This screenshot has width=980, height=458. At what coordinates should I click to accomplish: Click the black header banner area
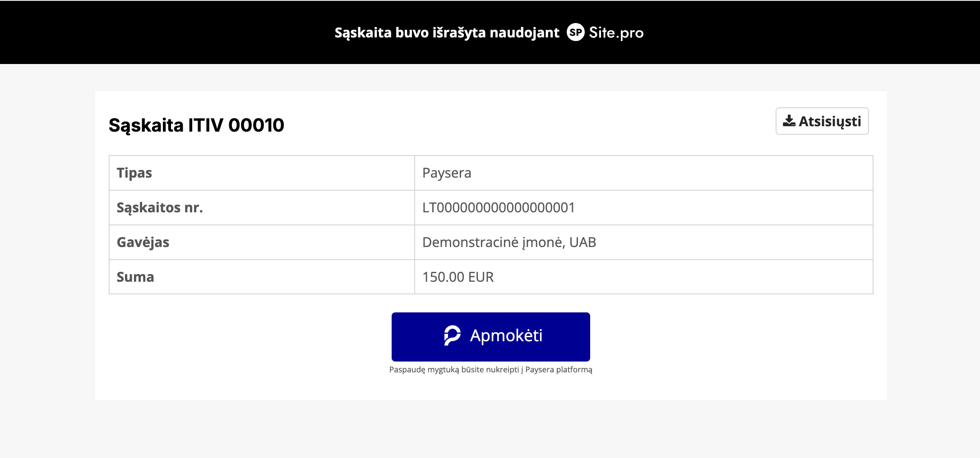click(x=180, y=32)
